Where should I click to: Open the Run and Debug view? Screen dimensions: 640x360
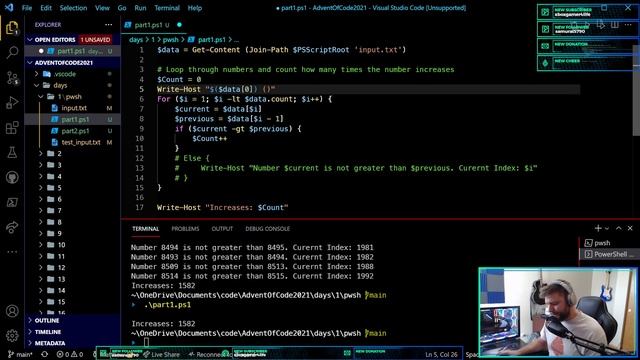12,102
